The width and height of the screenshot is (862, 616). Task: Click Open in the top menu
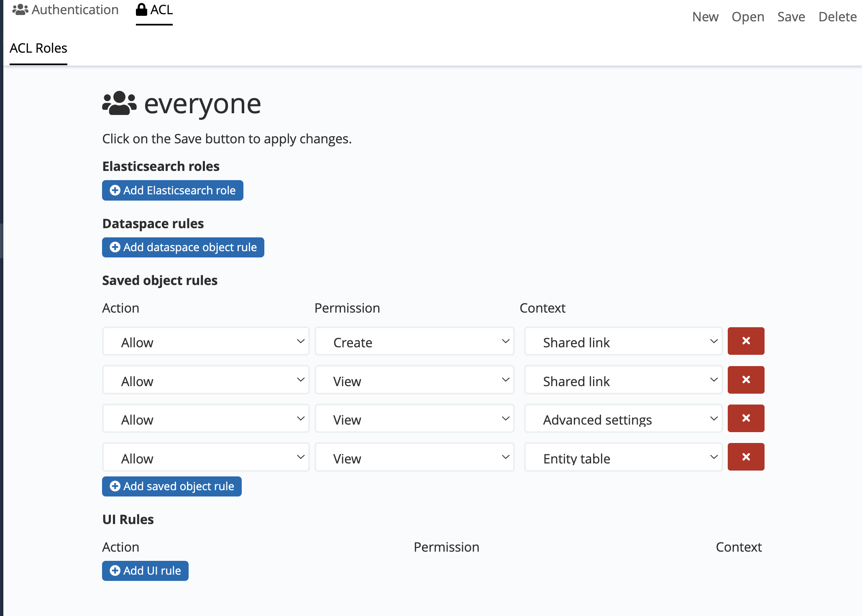747,17
